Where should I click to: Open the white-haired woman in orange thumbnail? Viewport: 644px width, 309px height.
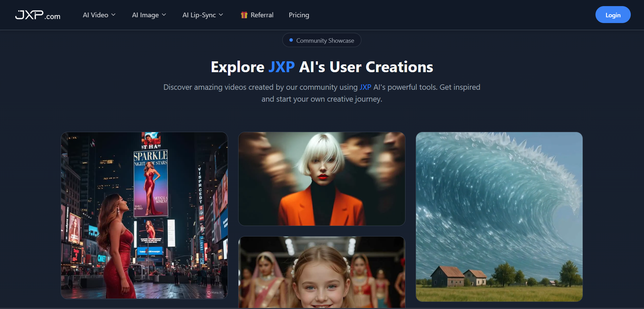tap(322, 179)
